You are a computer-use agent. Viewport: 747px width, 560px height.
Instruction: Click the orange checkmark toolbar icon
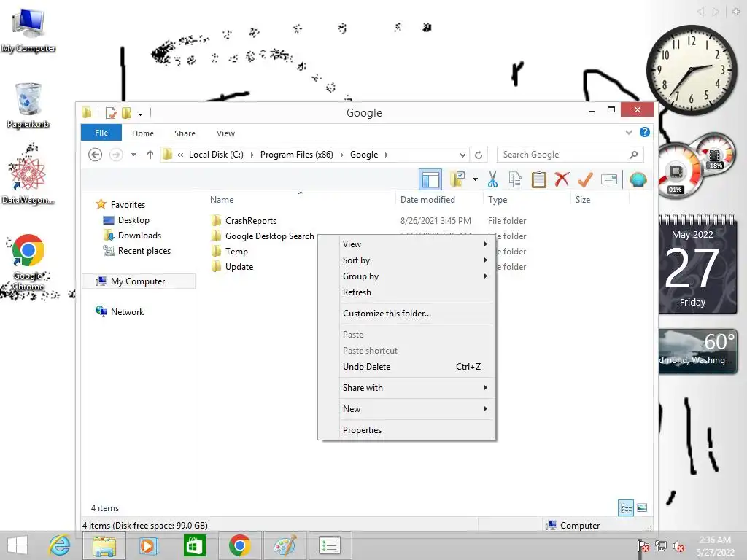[585, 179]
